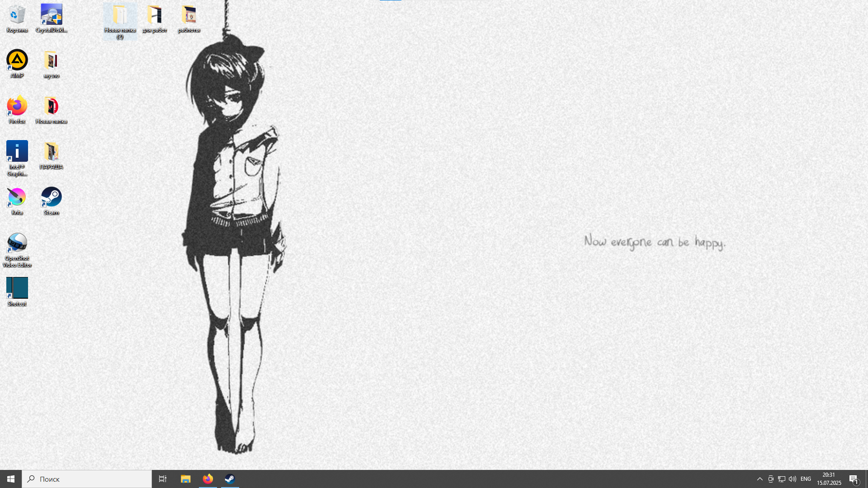Select the для работ folder
Screen dimensions: 868x488
click(x=155, y=19)
